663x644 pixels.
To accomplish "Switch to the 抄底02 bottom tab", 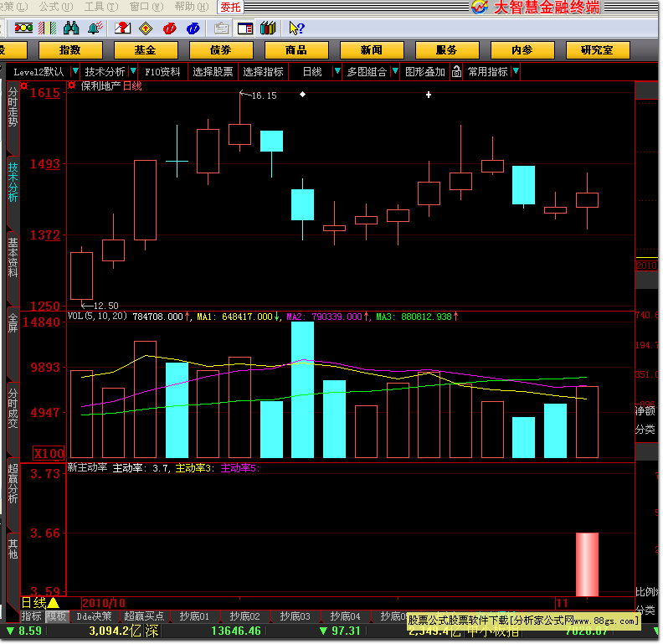I will point(244,616).
